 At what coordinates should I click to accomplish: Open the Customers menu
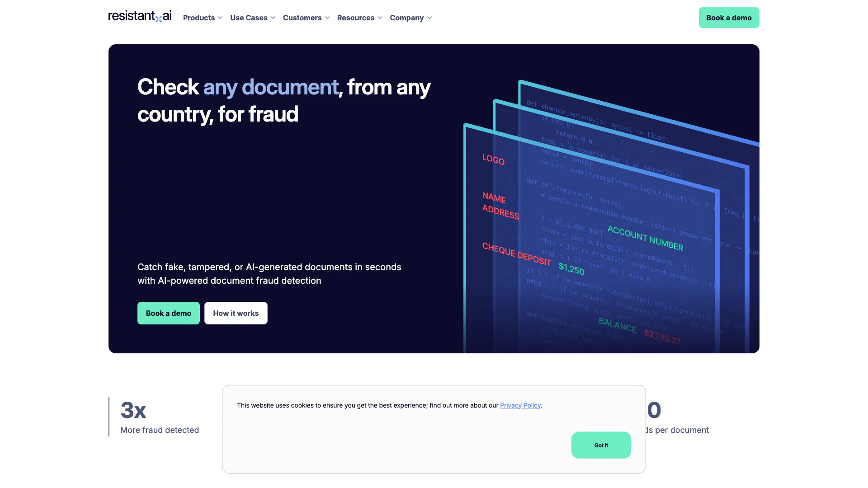coord(302,18)
